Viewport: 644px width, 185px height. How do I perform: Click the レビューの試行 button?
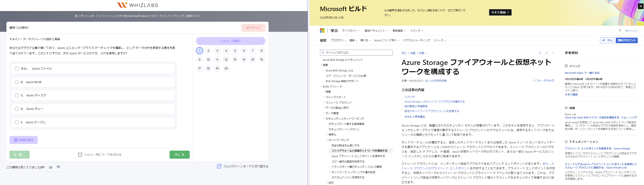[x=230, y=41]
